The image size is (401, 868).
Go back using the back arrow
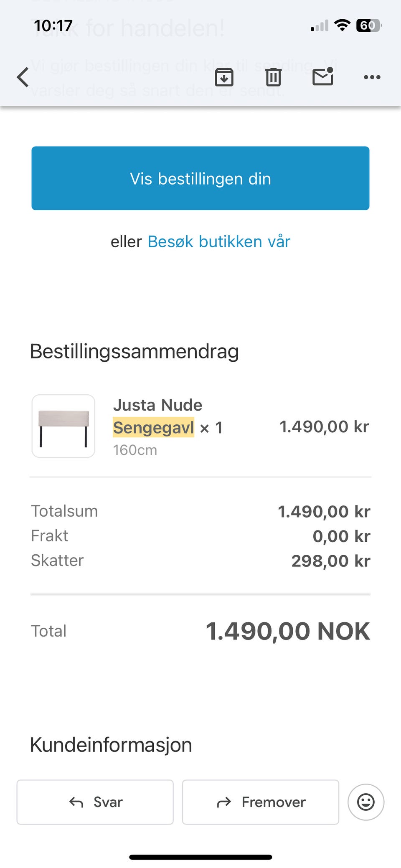coord(23,77)
